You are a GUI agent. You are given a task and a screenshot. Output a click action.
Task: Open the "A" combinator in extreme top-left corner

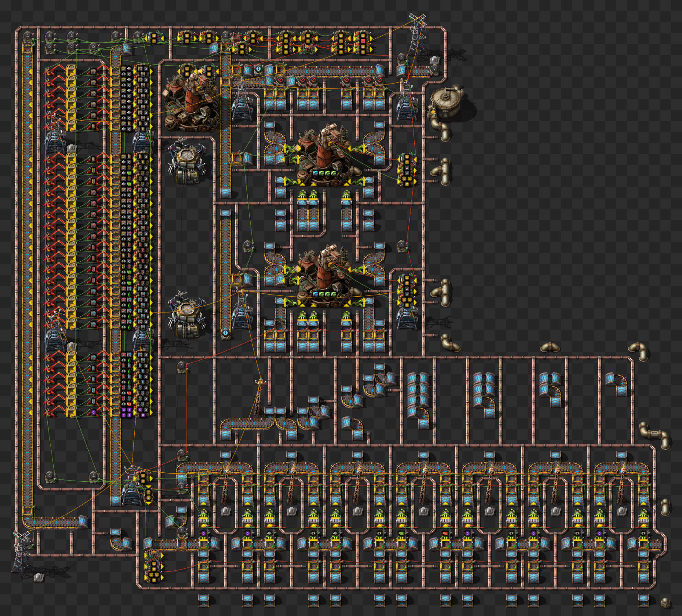coord(28,37)
